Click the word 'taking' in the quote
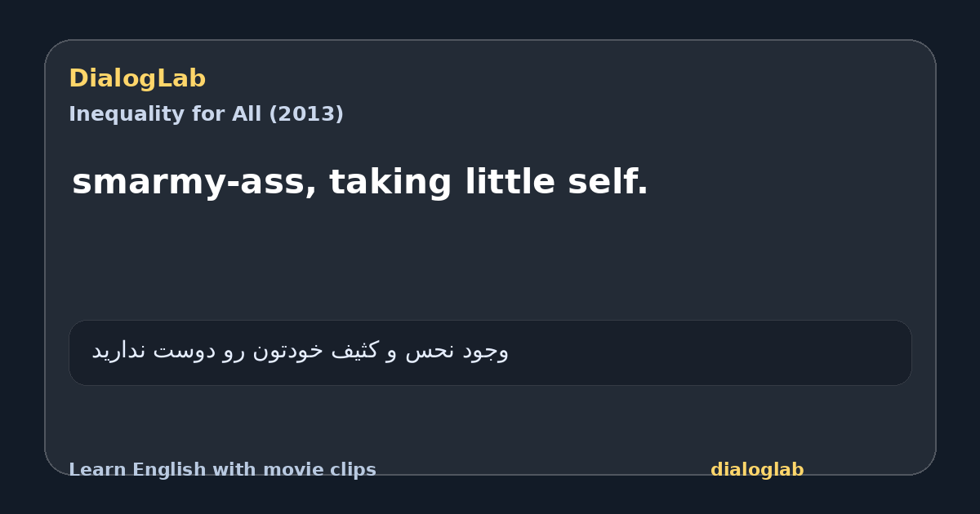The image size is (980, 514). pyautogui.click(x=390, y=183)
